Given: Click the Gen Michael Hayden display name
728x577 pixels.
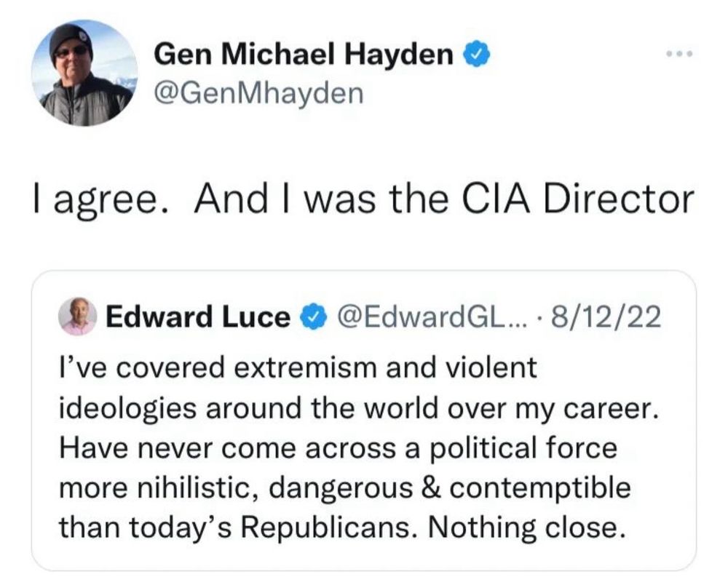Looking at the screenshot, I should pyautogui.click(x=305, y=55).
